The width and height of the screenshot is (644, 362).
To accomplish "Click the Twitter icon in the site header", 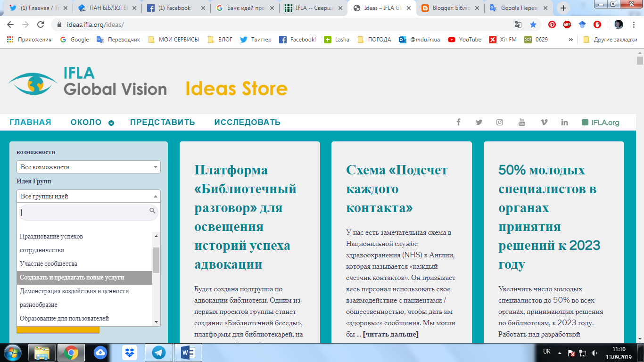I will click(x=479, y=122).
